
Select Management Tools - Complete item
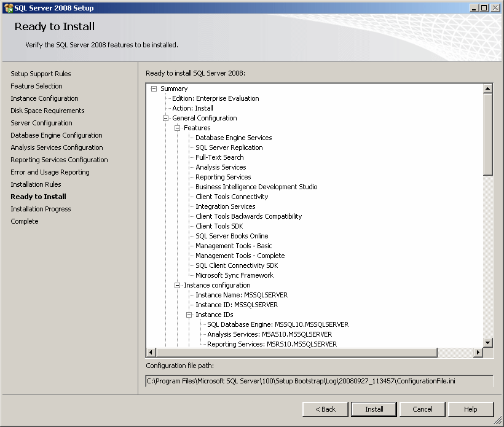pos(240,256)
